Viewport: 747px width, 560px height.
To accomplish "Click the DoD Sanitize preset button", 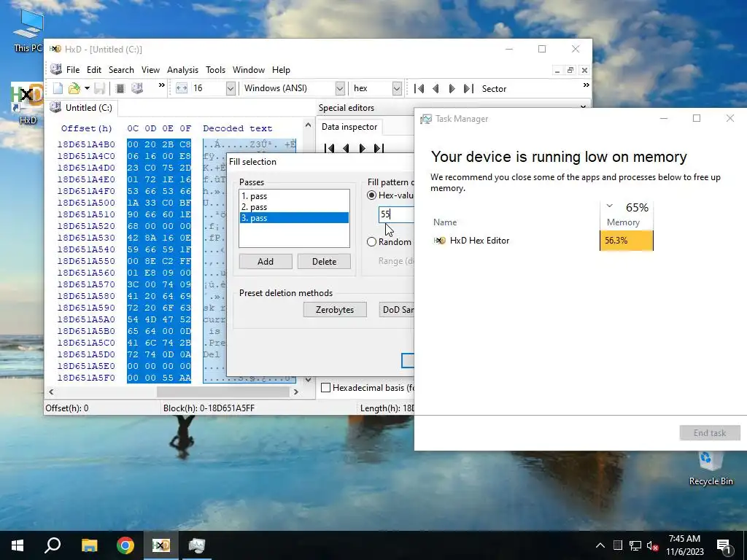I will coord(396,309).
